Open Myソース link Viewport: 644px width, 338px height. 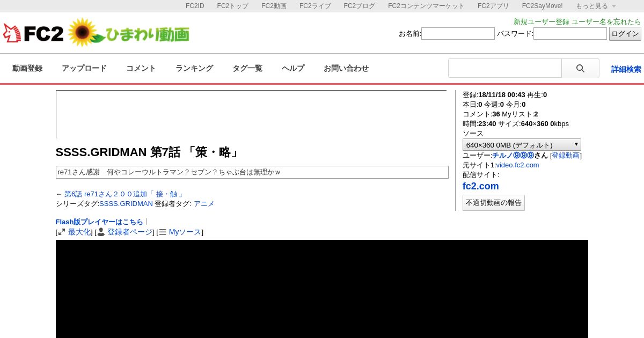click(185, 232)
